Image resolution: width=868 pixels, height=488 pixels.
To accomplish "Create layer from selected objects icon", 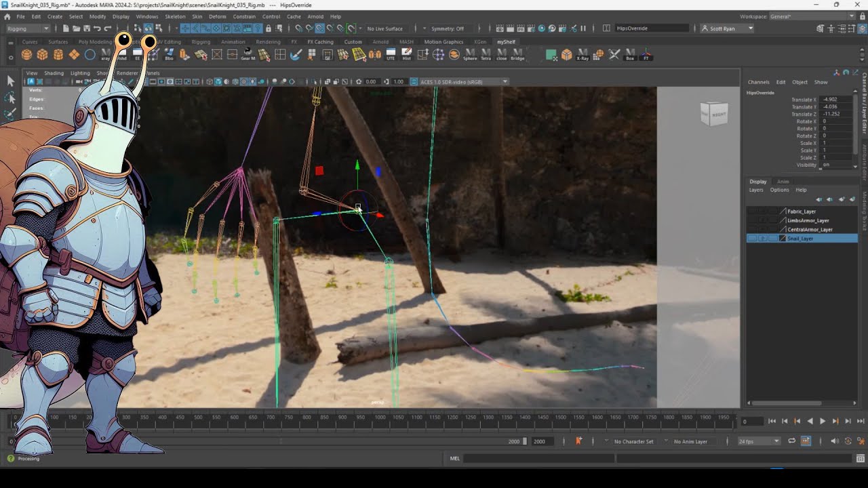I will click(x=852, y=199).
